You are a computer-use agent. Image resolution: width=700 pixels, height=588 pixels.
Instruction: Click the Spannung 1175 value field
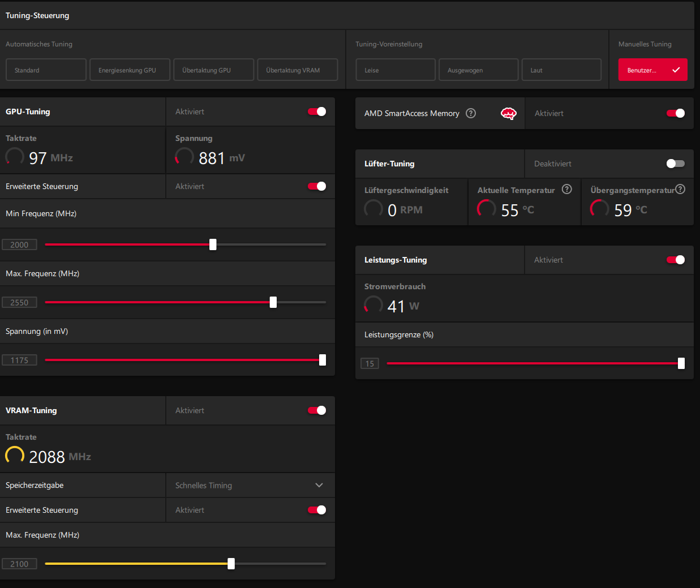[19, 360]
